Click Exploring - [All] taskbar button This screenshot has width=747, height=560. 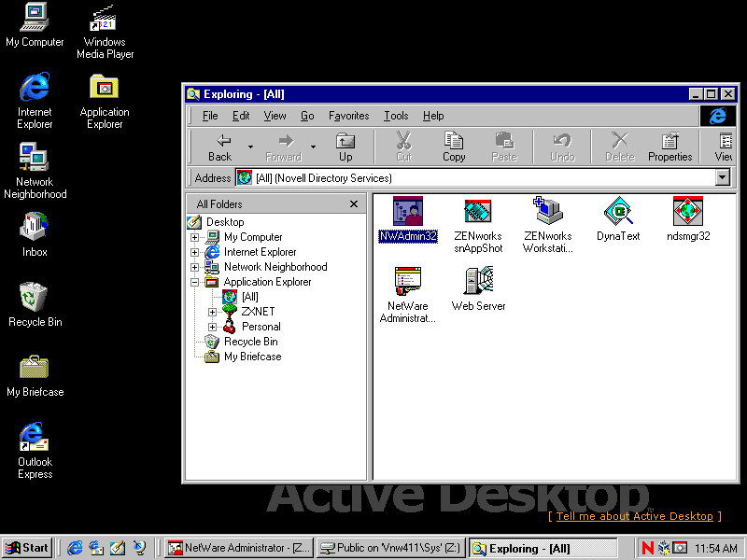543,548
